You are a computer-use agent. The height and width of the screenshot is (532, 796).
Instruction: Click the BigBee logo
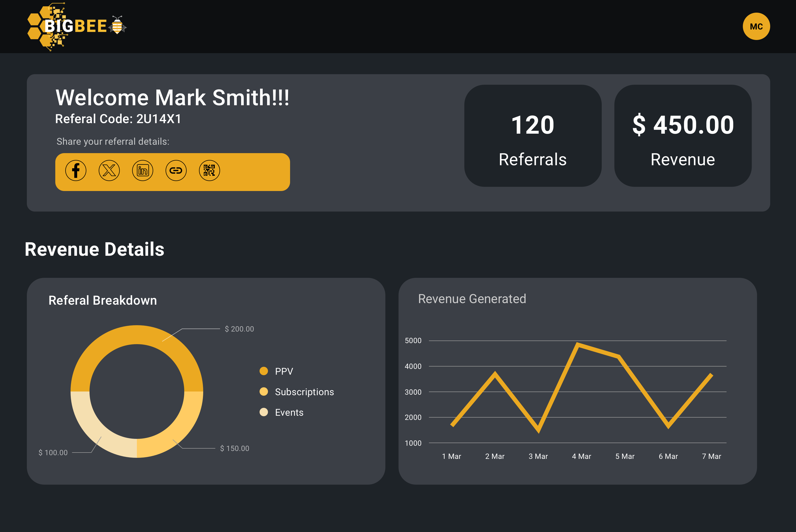pyautogui.click(x=75, y=27)
